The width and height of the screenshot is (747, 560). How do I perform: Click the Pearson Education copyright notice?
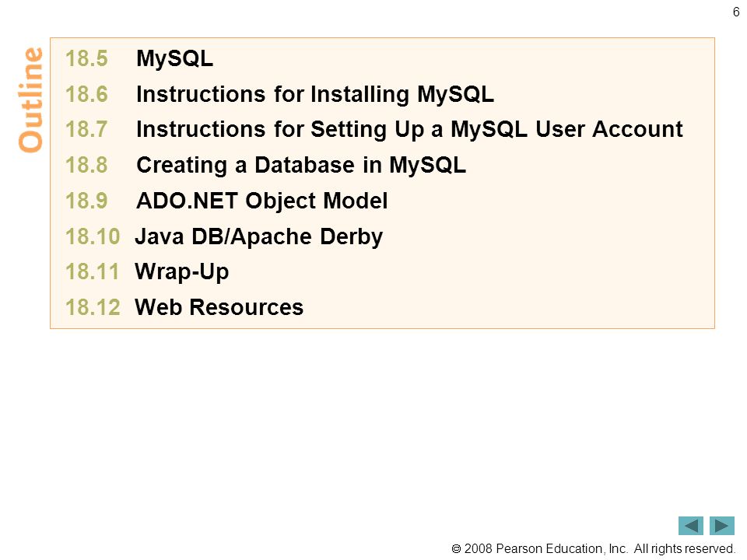(x=593, y=548)
